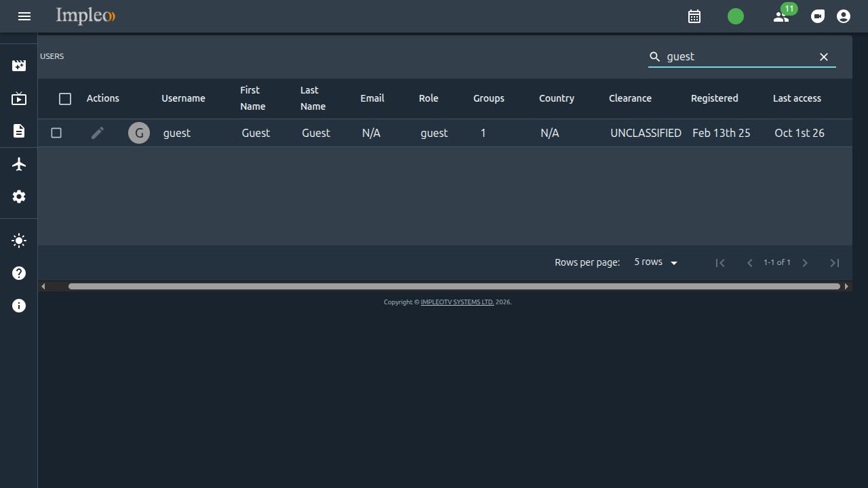The width and height of the screenshot is (868, 488).
Task: Sort by Clearance column header
Action: (630, 98)
